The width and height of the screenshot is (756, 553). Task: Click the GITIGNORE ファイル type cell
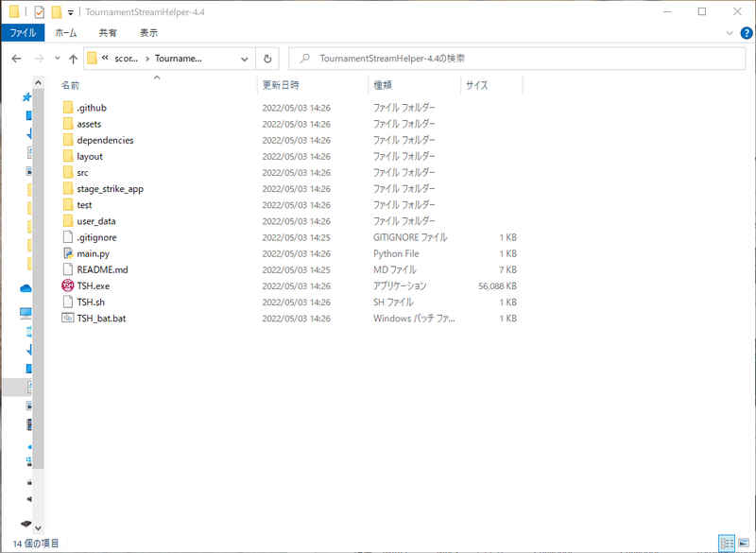[410, 237]
